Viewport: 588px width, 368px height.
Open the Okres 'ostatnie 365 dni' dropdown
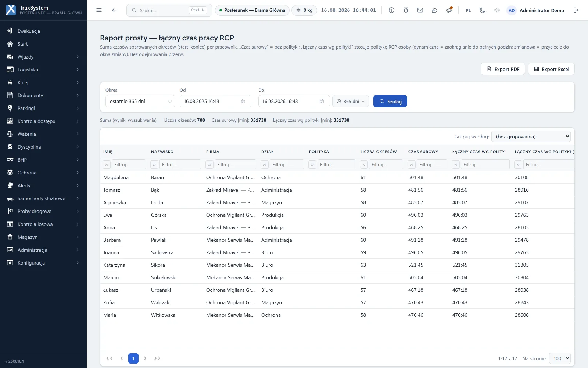(x=140, y=102)
